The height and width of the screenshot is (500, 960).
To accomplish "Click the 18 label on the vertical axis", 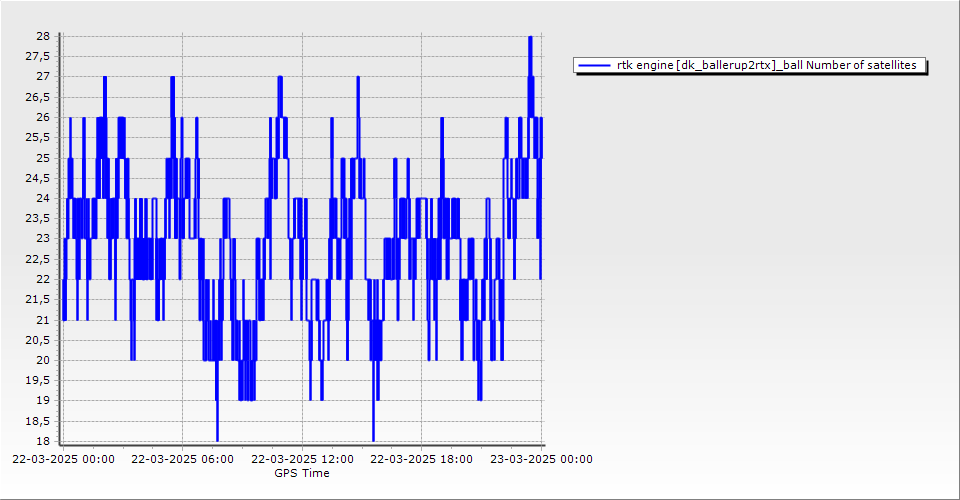I will pos(43,441).
